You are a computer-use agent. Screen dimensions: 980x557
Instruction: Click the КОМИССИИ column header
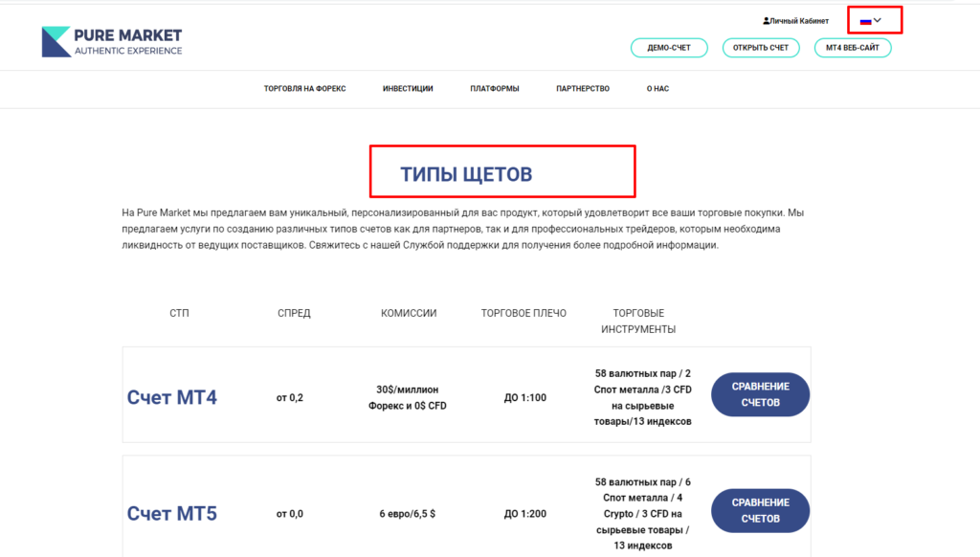pos(409,313)
